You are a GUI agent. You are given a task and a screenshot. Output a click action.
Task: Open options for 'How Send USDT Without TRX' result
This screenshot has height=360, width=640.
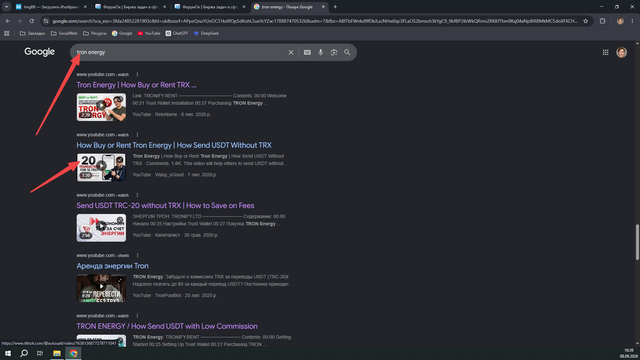(137, 135)
